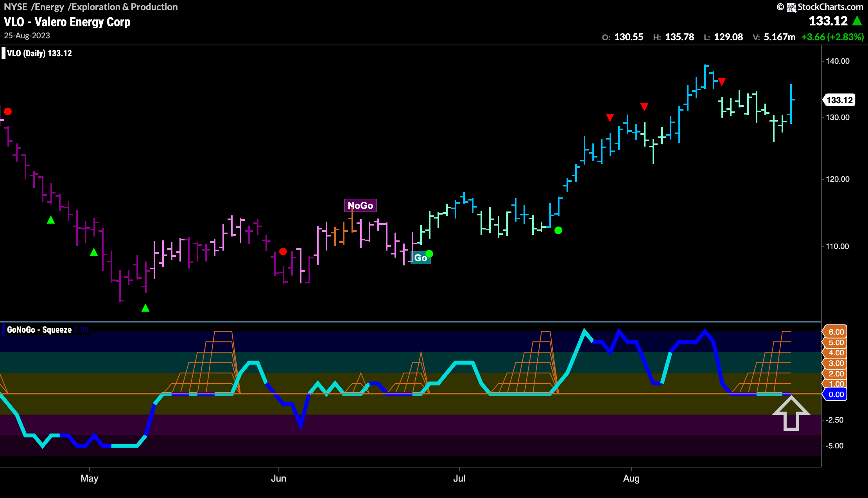
Task: Click the Volume value 5.167m
Action: 780,37
